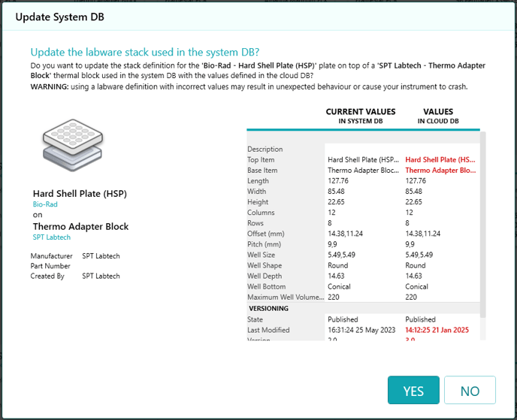Click the VALUES IN CLOUD DB column header
This screenshot has width=517, height=420.
[x=438, y=116]
